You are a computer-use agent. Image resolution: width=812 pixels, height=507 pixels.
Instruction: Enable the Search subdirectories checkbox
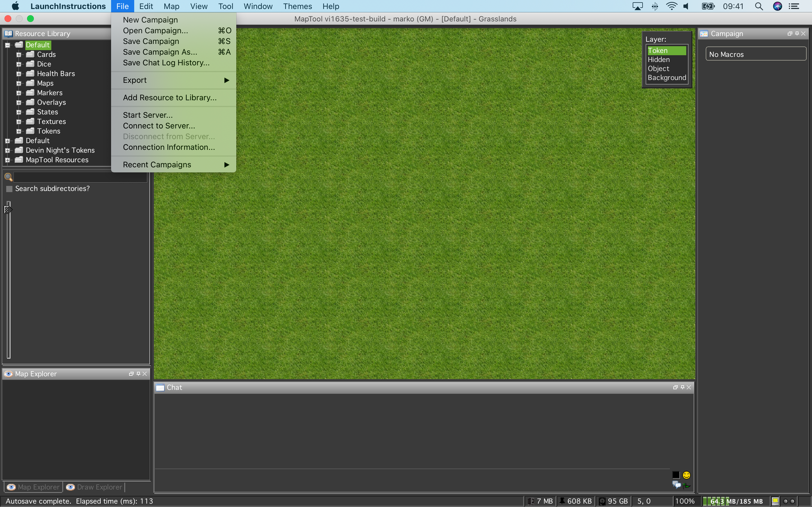coord(9,188)
